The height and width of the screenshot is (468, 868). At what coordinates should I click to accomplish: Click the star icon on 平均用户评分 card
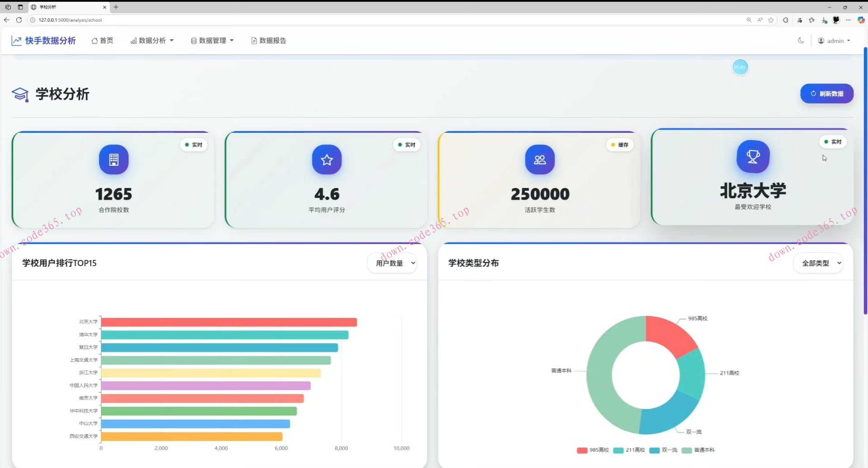click(326, 159)
